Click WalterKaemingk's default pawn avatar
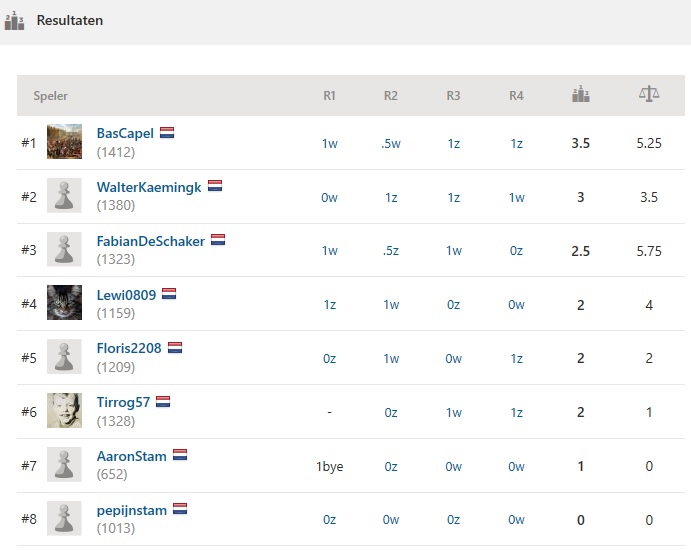Viewport: 691px width, 550px height. tap(64, 195)
